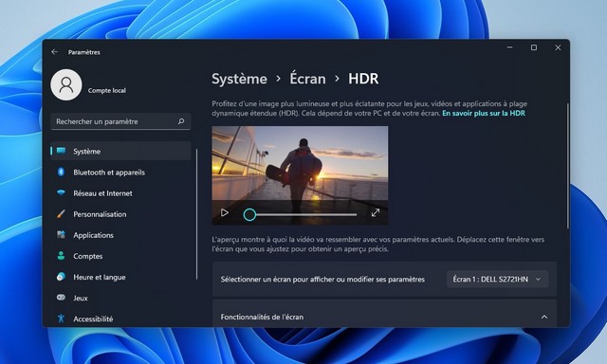
Task: Open Heure et langue settings
Action: (x=120, y=277)
